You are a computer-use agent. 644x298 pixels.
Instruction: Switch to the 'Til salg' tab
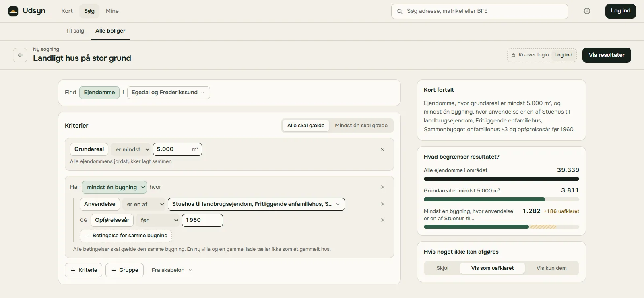tap(75, 31)
